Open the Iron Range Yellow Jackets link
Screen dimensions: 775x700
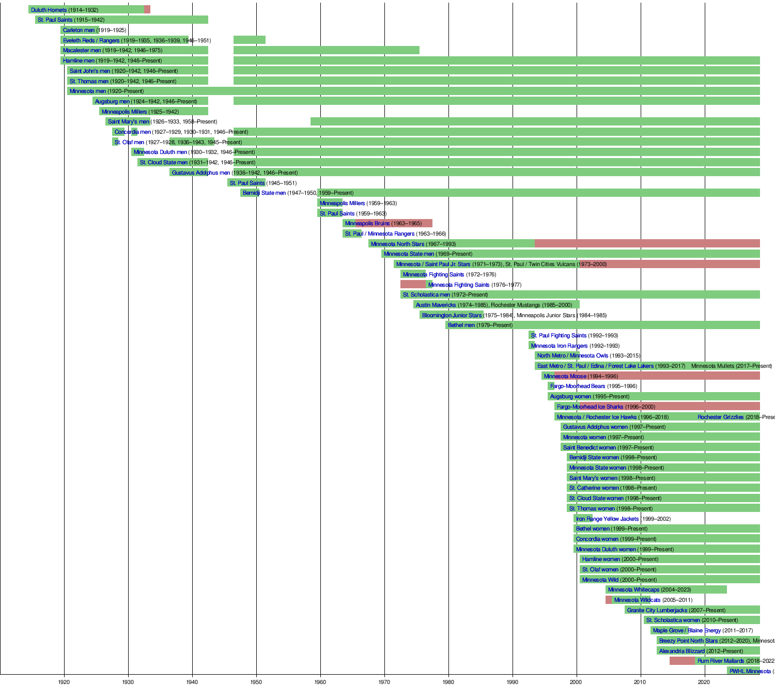(607, 519)
